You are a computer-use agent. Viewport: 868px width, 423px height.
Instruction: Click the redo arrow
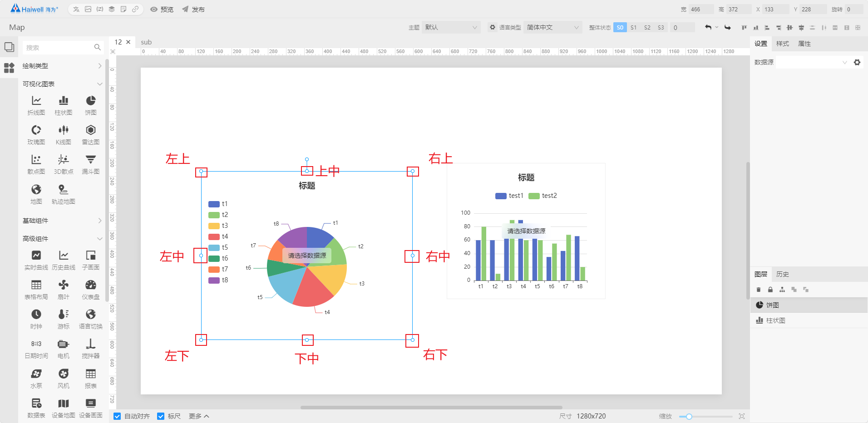coord(728,27)
